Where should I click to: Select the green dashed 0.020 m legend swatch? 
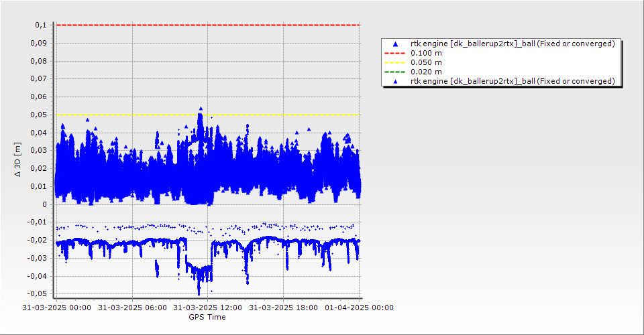[x=394, y=72]
